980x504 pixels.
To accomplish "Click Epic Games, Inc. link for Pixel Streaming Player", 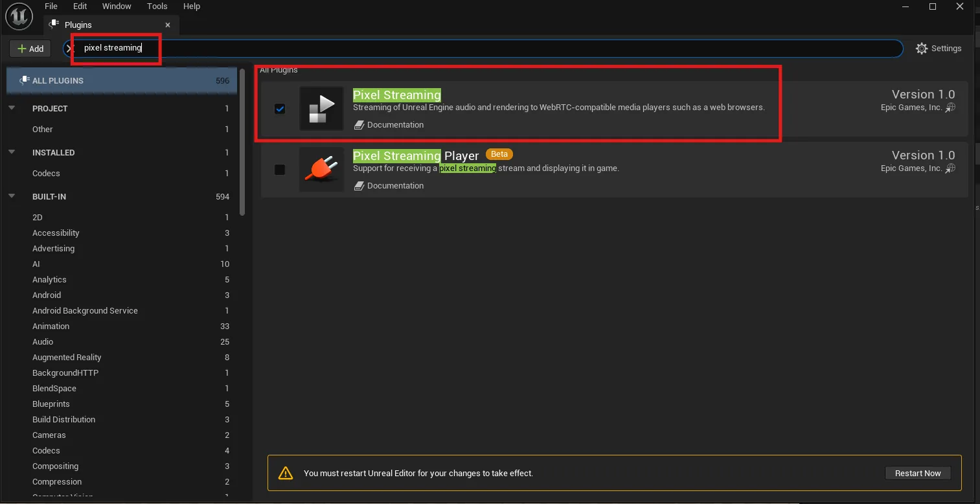I will (911, 168).
